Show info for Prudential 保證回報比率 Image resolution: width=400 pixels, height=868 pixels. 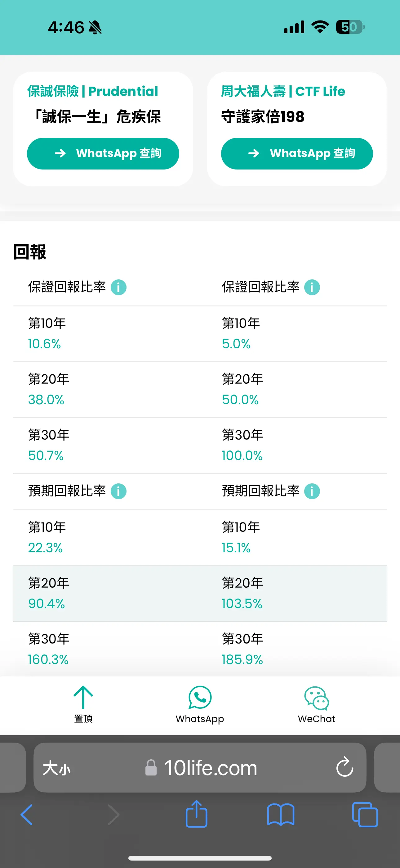pyautogui.click(x=118, y=287)
